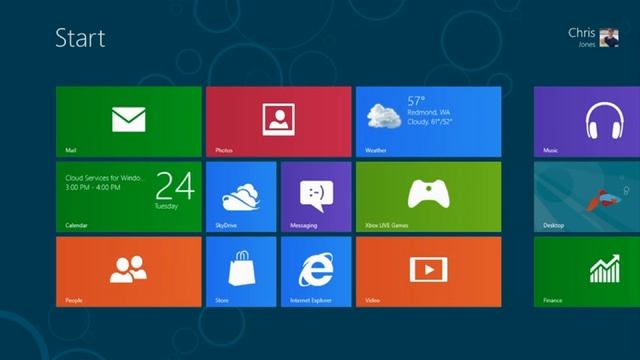Image resolution: width=640 pixels, height=360 pixels.
Task: Launch the SkyDrive cloud tile
Action: [x=241, y=197]
